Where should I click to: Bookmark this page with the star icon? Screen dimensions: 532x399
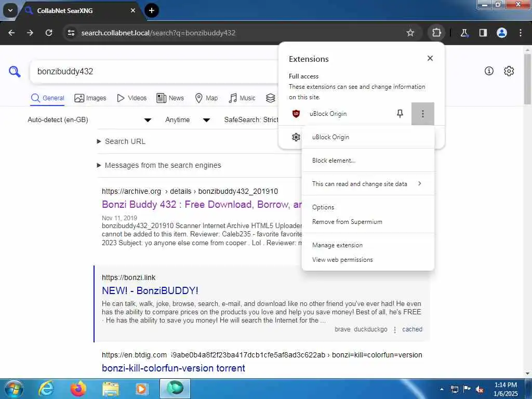point(410,33)
